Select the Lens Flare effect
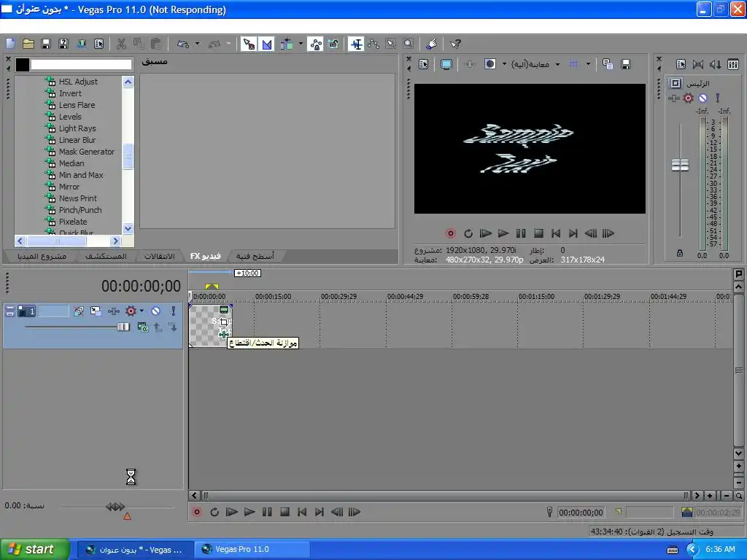Screen dimensions: 747x560 [77, 105]
